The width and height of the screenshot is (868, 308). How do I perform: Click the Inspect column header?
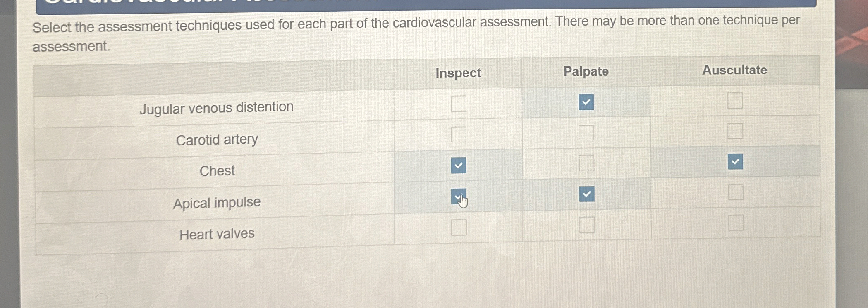(458, 73)
